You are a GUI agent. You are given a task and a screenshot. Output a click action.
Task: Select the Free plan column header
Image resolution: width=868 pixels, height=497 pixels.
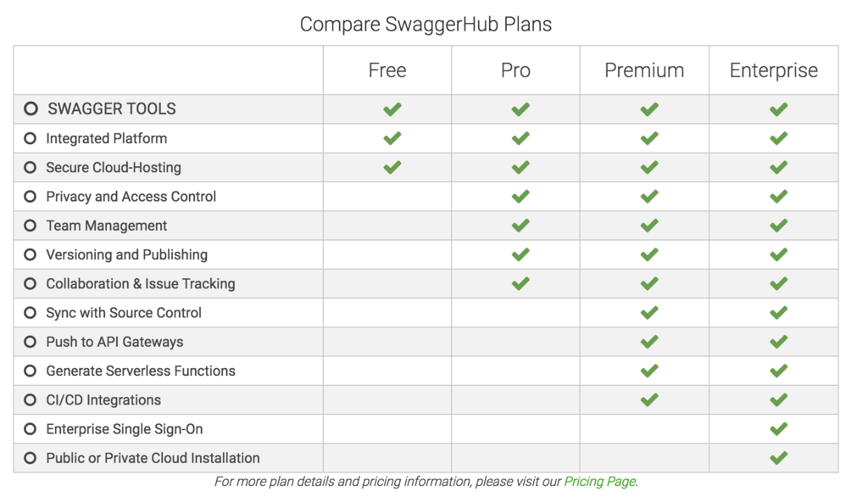tap(387, 70)
